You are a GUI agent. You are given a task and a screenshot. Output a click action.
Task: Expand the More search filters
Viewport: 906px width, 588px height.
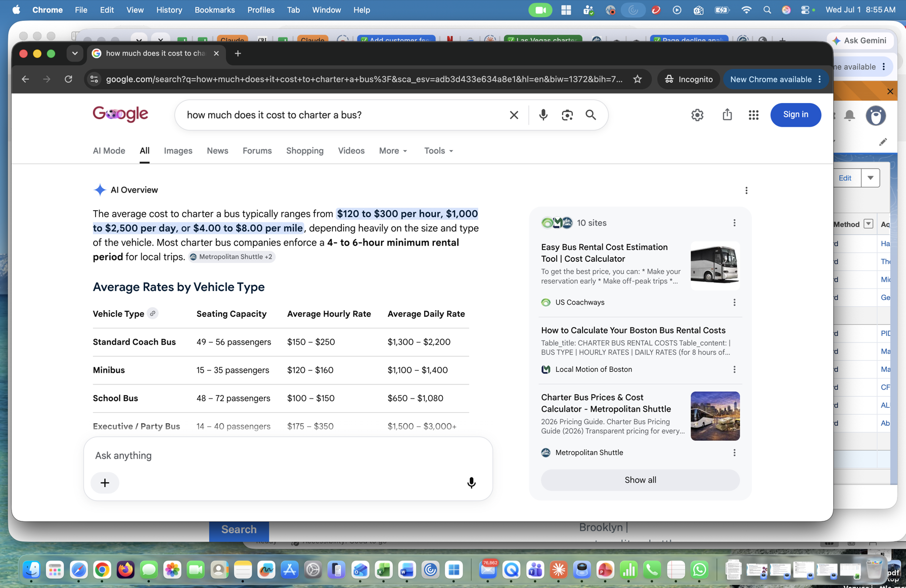[393, 151]
